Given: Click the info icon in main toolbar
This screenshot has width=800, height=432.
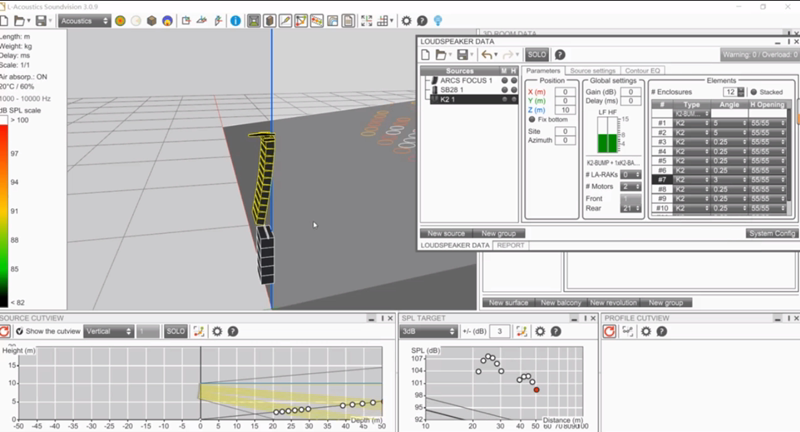Looking at the screenshot, I should pos(235,20).
